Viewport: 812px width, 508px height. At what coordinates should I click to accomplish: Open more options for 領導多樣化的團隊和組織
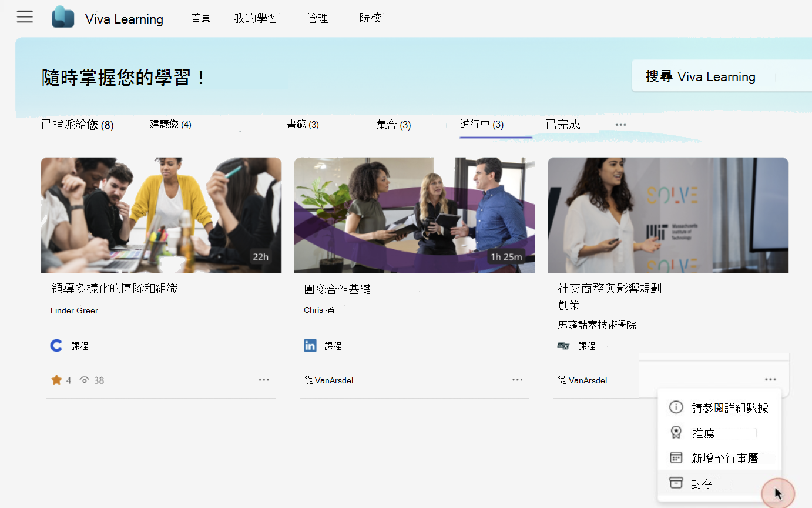point(264,380)
